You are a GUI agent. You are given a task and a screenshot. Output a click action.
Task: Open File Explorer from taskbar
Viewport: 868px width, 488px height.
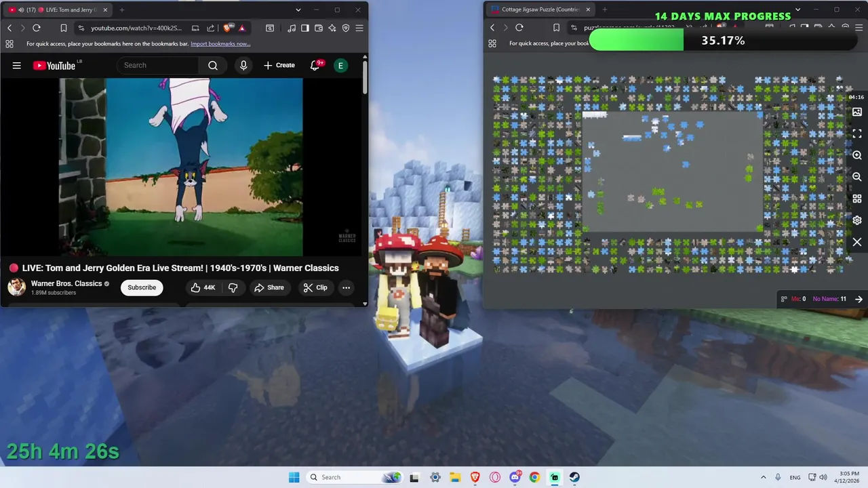(455, 477)
